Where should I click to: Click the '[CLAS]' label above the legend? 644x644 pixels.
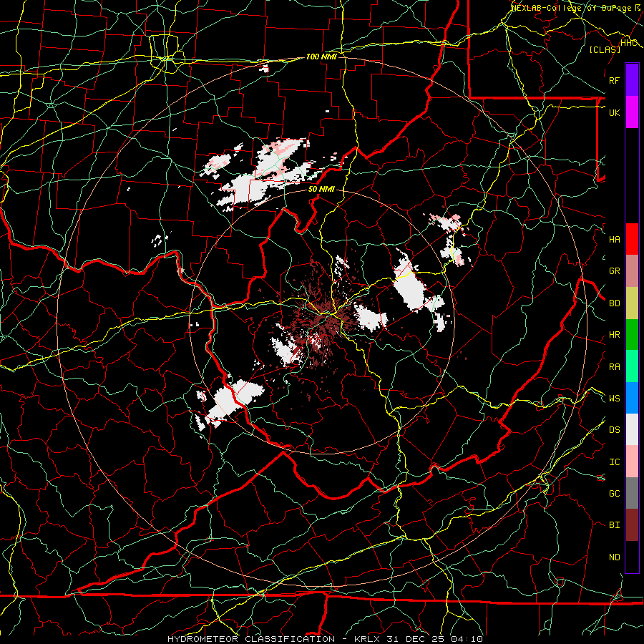tap(605, 50)
